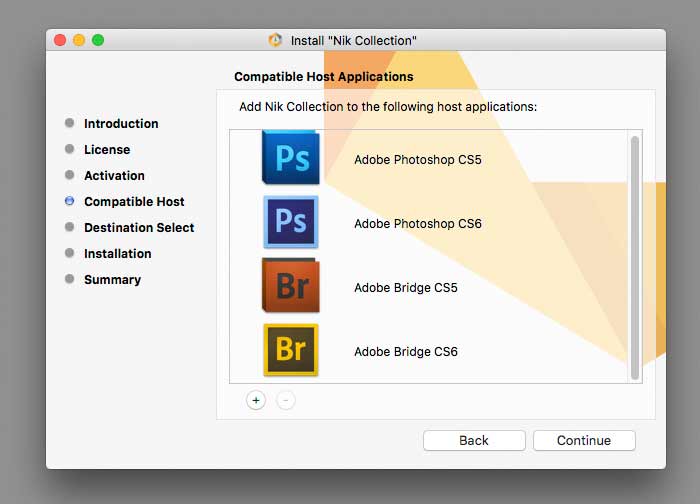Click the Activation step in sidebar

pyautogui.click(x=114, y=175)
